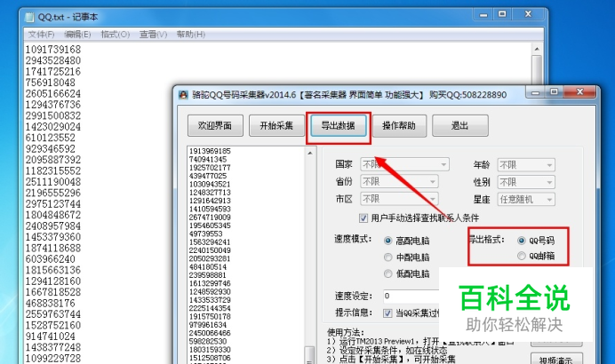
Task: Maximize the QQ collector window
Action: tap(554, 92)
